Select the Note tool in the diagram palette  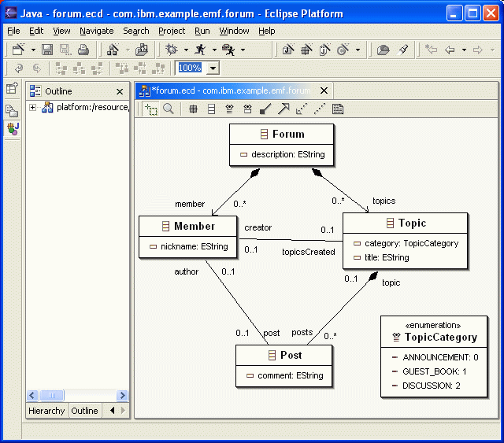pyautogui.click(x=338, y=109)
